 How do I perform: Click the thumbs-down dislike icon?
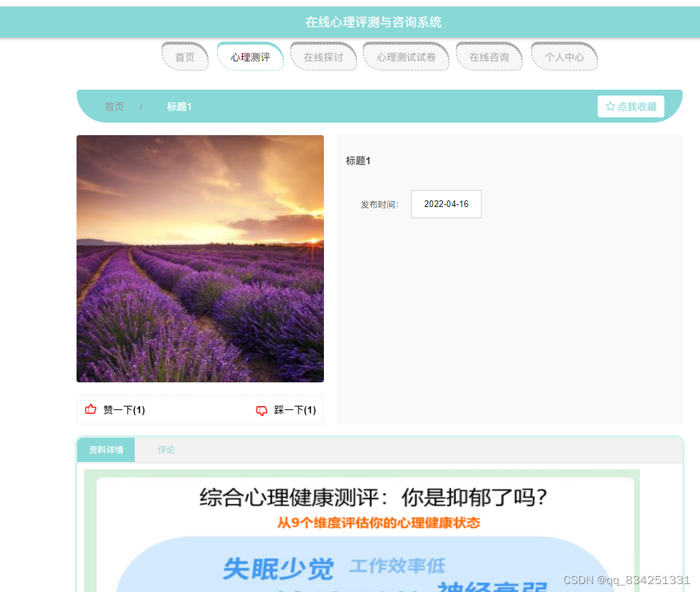pyautogui.click(x=262, y=411)
